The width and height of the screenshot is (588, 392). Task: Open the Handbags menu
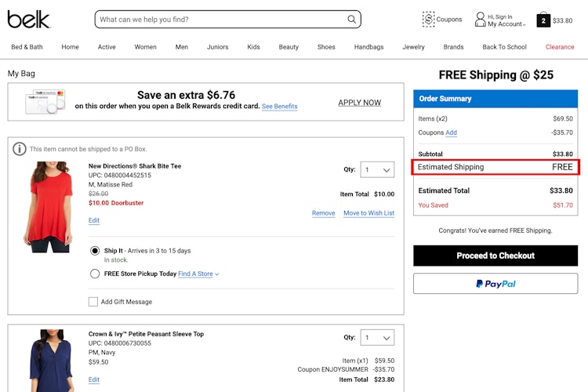(369, 47)
